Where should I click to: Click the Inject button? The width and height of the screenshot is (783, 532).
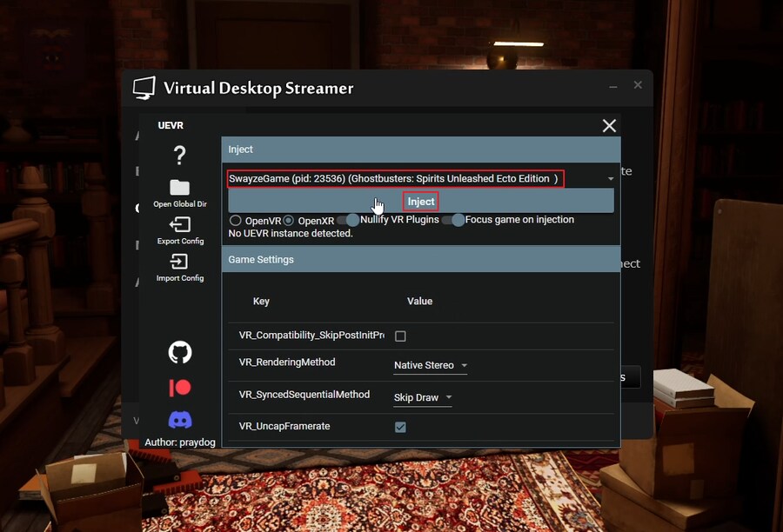pos(421,202)
